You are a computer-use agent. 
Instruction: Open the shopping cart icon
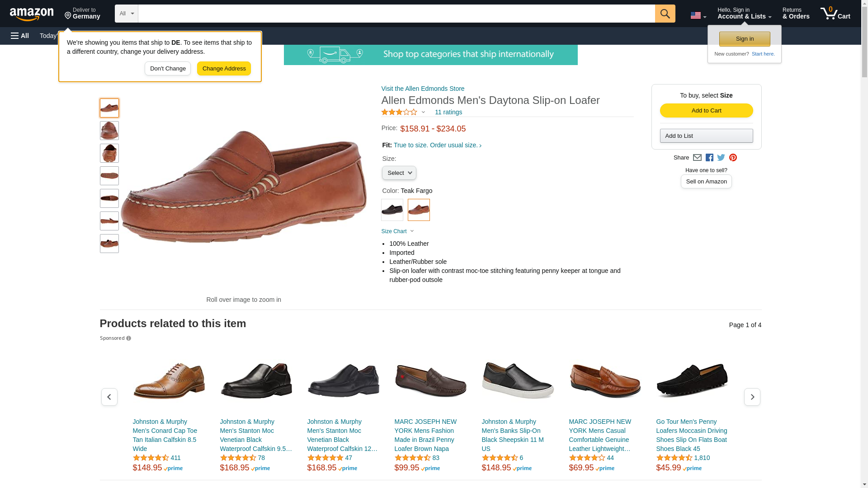(835, 14)
